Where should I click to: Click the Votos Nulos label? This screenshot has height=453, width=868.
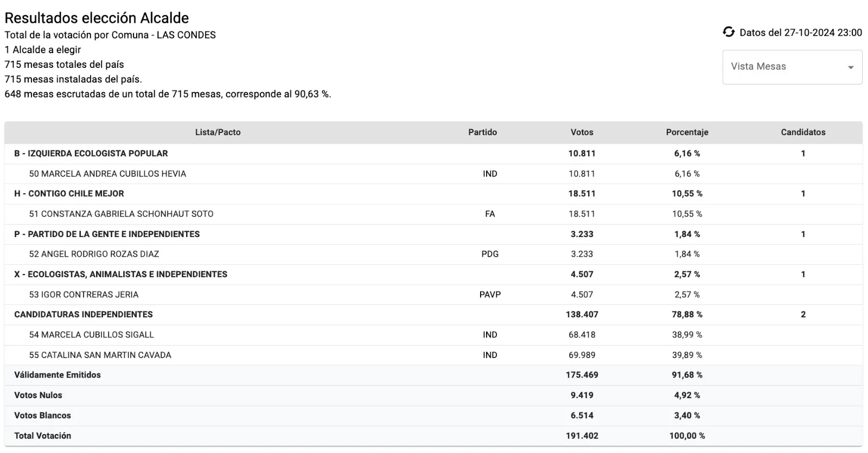pyautogui.click(x=38, y=395)
